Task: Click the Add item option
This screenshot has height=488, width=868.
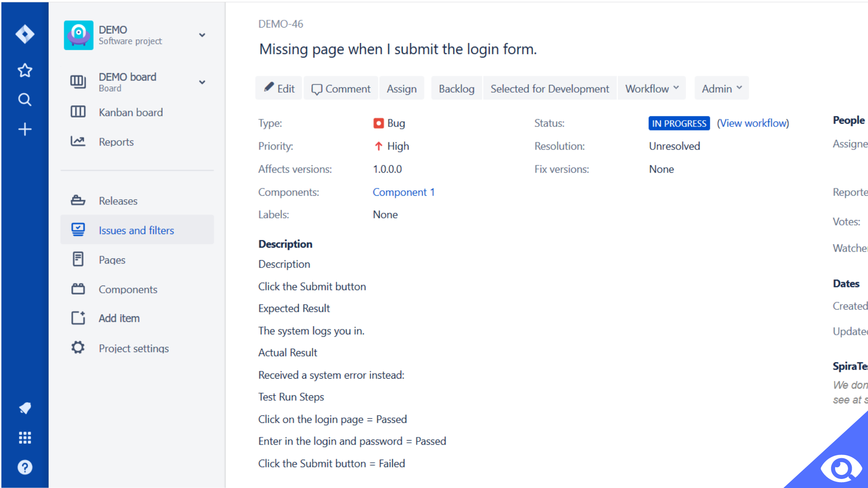Action: pos(119,318)
